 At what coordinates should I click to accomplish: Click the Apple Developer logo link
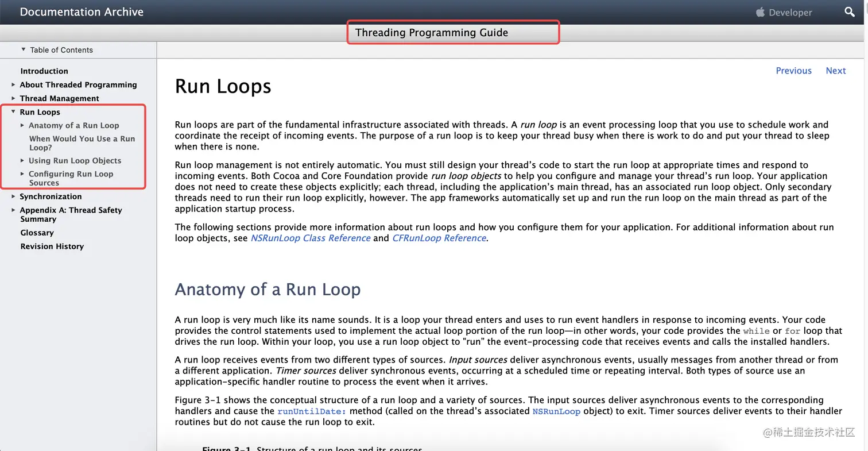point(784,12)
